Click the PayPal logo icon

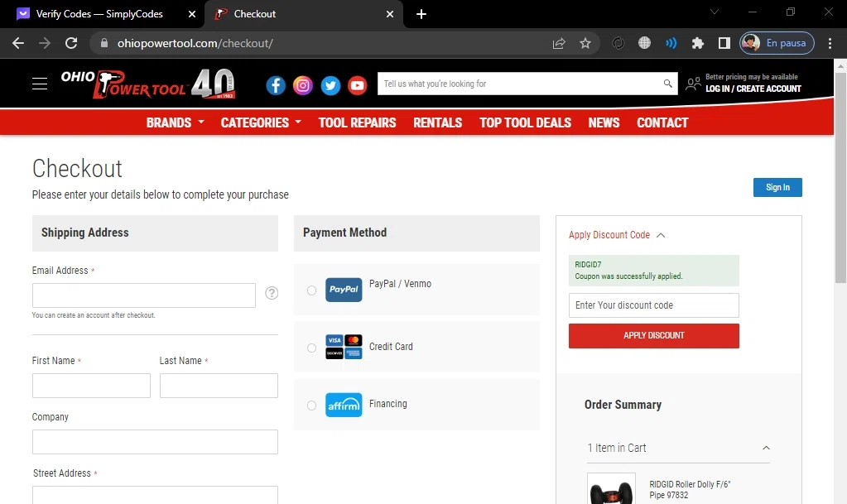coord(344,290)
